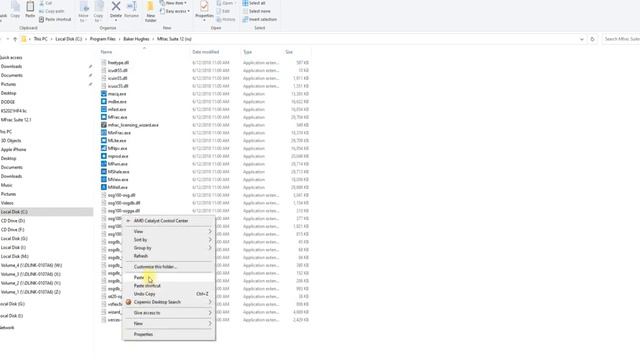Open CD Drive (D:) in navigation pane
The height and width of the screenshot is (360, 640).
tap(13, 221)
